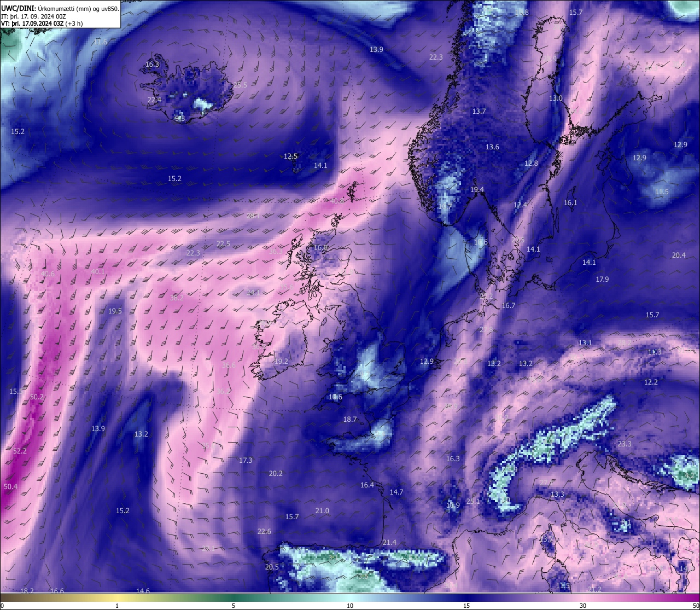The image size is (700, 610).
Task: Click the value 17.9 over the Baltic states
Action: click(x=602, y=279)
